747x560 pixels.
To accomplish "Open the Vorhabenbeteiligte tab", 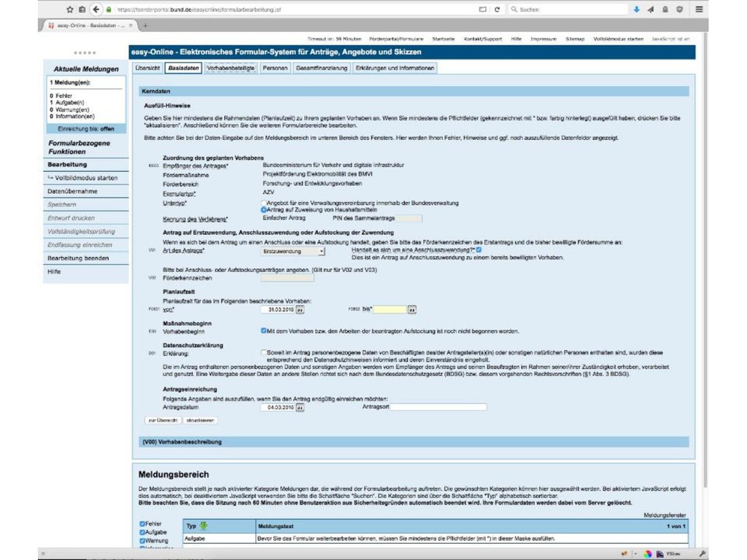I will click(x=231, y=68).
